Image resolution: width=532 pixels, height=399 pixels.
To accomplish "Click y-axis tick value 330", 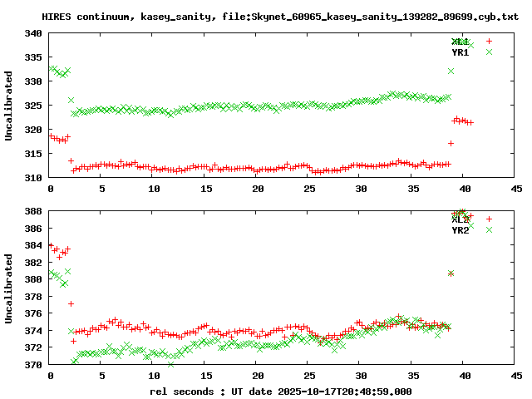I will [x=33, y=81].
